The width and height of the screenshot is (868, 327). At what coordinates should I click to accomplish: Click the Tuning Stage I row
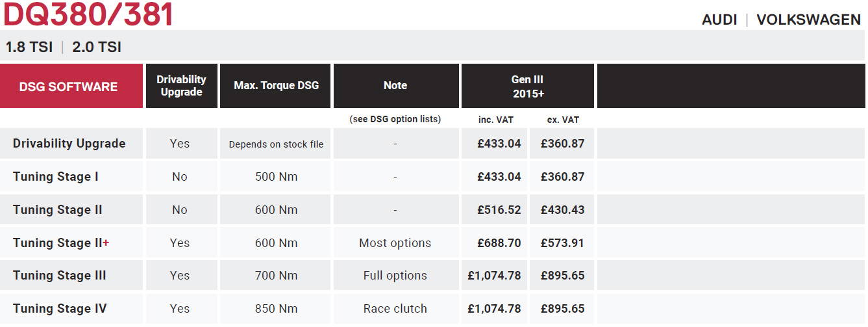tap(432, 177)
